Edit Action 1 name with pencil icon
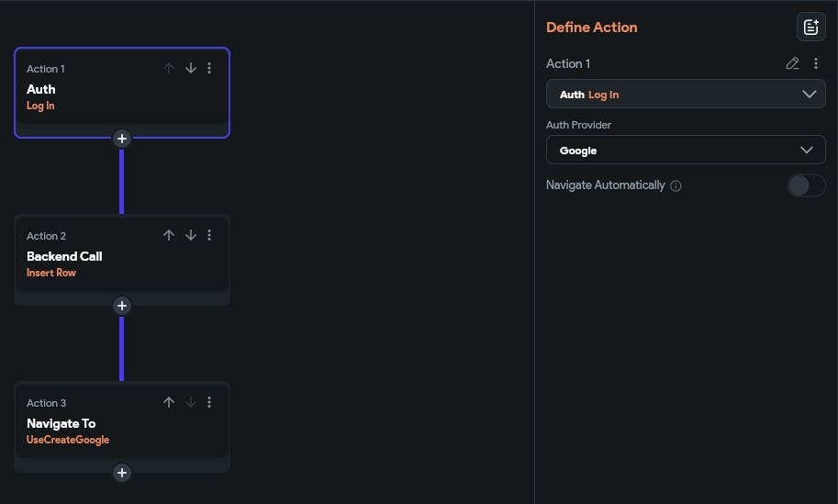Viewport: 838px width, 504px height. coord(793,63)
